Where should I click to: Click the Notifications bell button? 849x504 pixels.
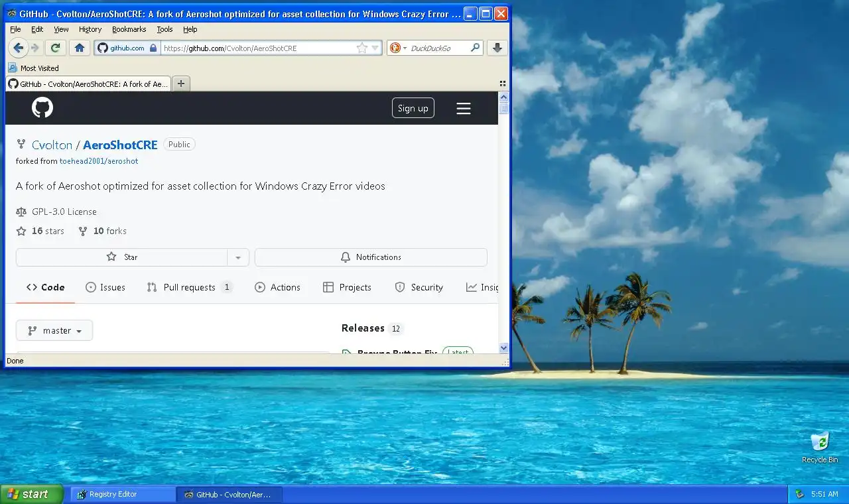tap(371, 257)
